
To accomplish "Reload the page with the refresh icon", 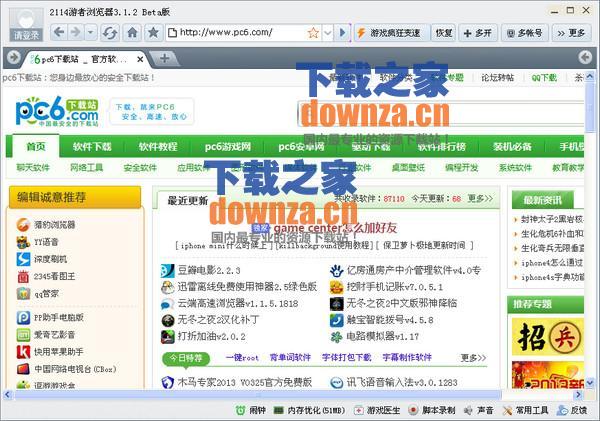I will [x=110, y=33].
